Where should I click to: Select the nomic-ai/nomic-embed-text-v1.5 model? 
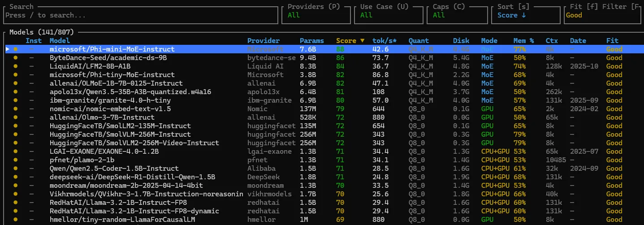point(110,109)
